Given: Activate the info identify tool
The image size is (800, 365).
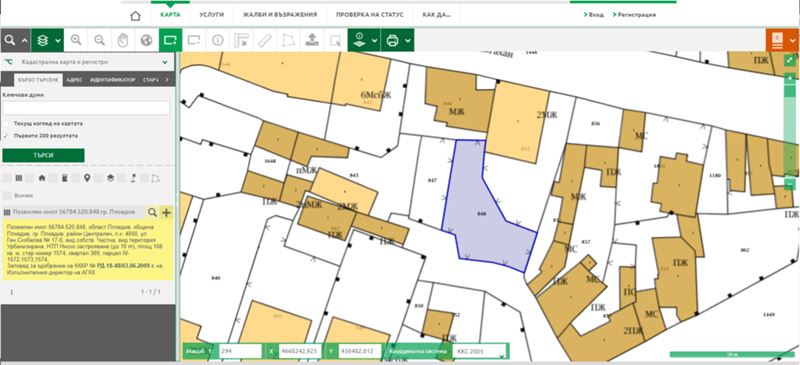Looking at the screenshot, I should tap(218, 40).
